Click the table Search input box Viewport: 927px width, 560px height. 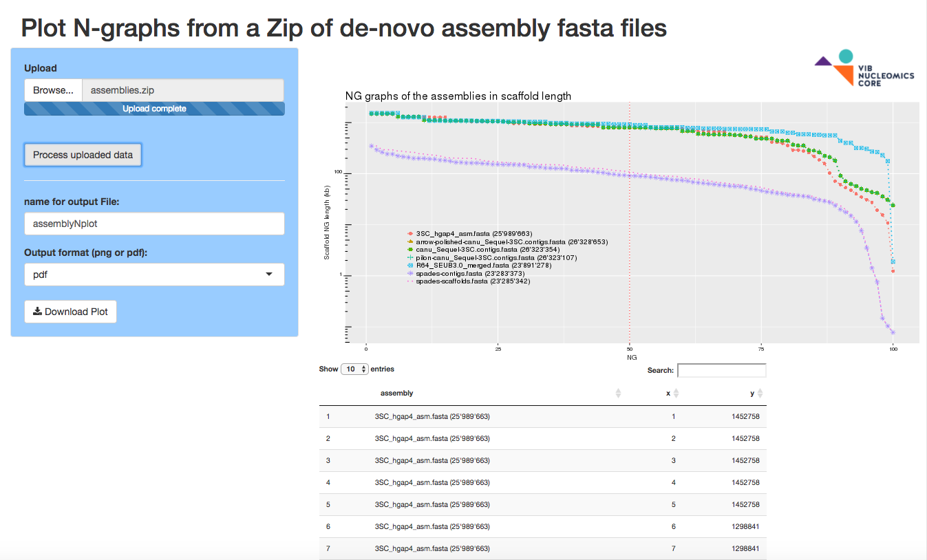722,370
